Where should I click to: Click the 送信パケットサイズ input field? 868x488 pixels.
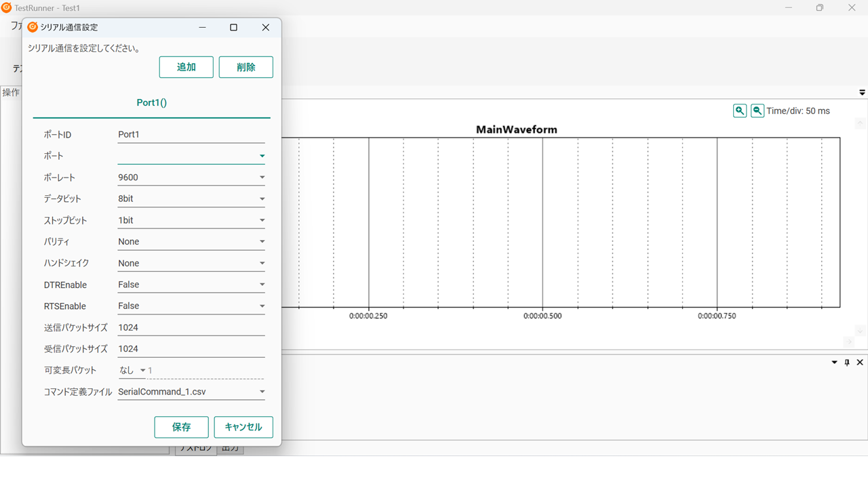click(x=190, y=327)
